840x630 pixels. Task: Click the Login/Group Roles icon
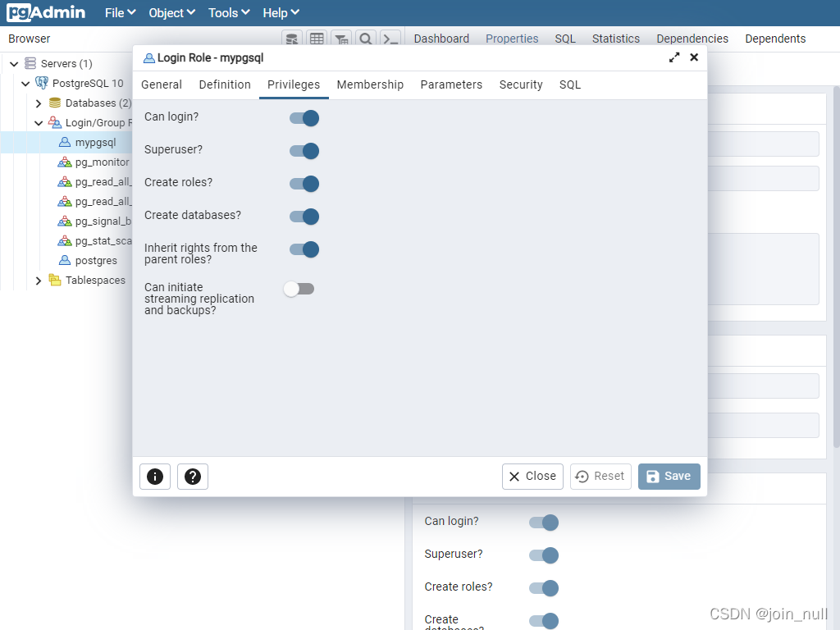55,122
